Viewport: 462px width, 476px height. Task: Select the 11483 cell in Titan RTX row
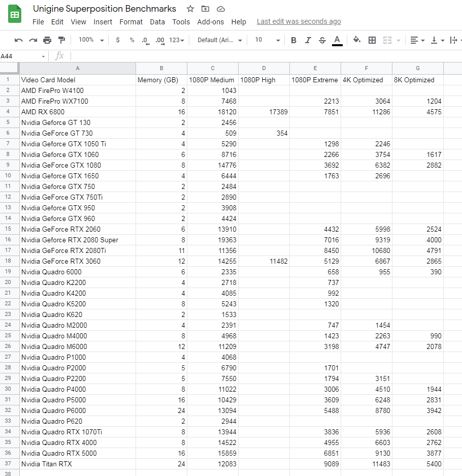click(367, 464)
